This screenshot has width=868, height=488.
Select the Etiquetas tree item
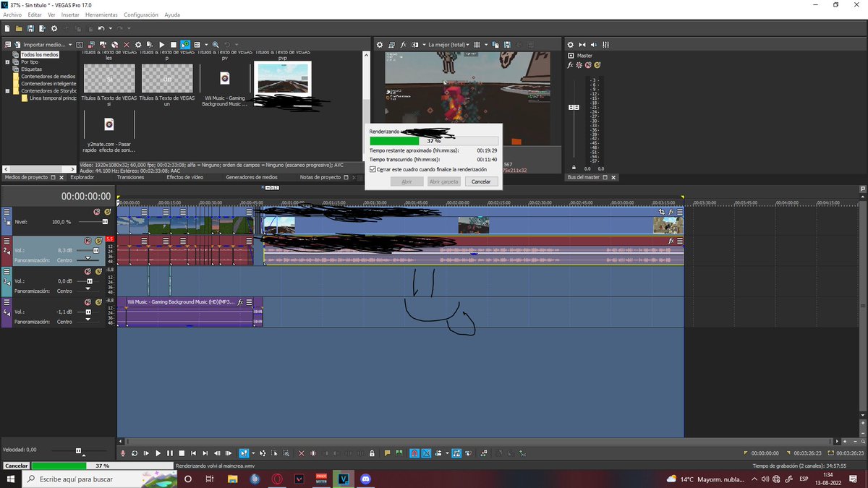[x=31, y=69]
